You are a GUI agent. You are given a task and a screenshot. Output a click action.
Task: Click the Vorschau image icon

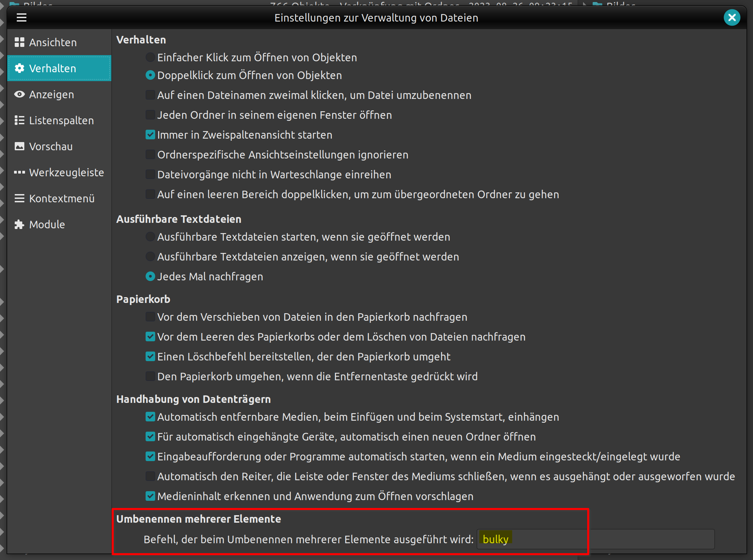[20, 146]
